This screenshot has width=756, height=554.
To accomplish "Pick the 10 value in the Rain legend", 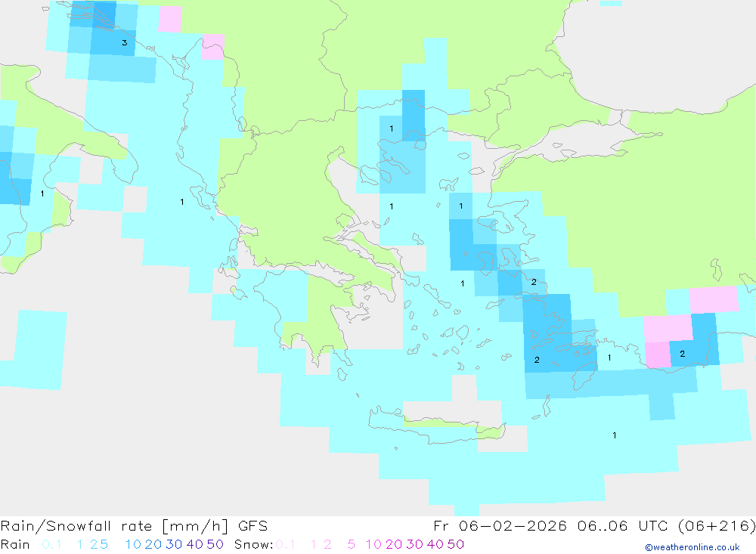I will coord(133,544).
